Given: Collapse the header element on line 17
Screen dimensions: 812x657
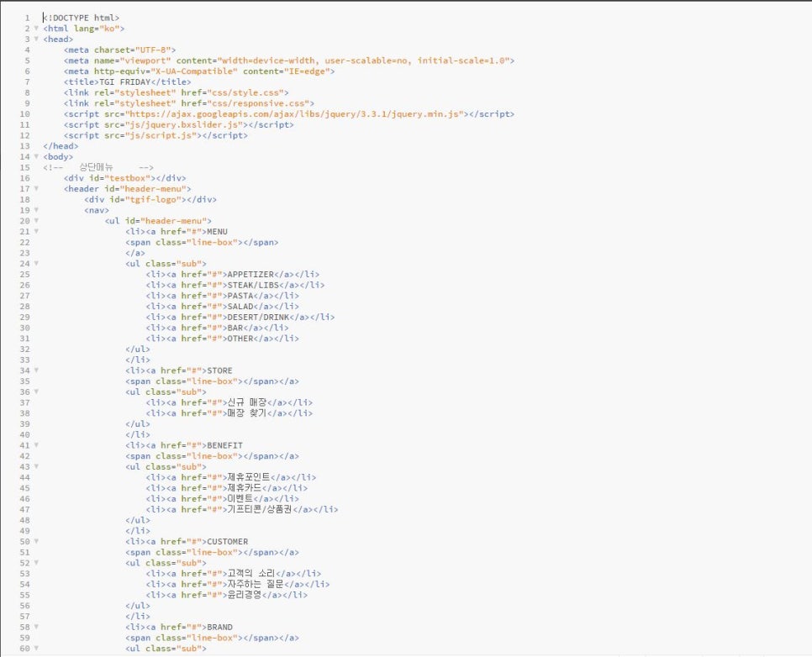Looking at the screenshot, I should (36, 189).
